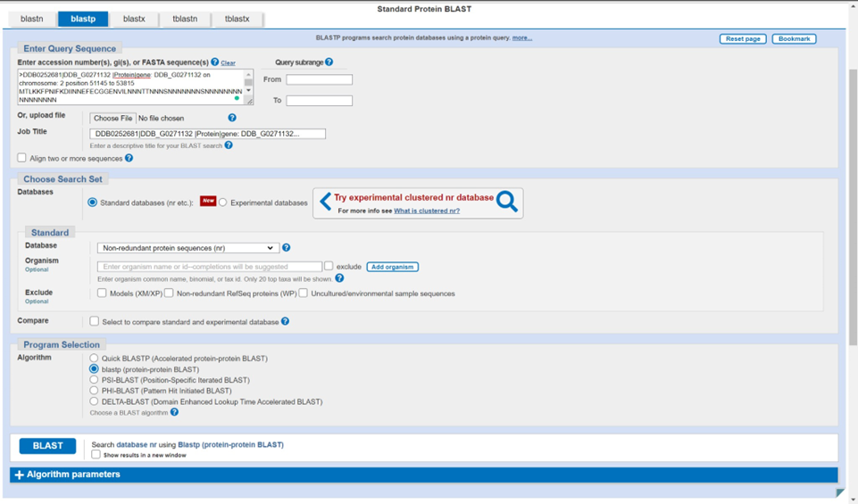Enable Align two or more sequences checkbox
858x504 pixels.
point(22,158)
